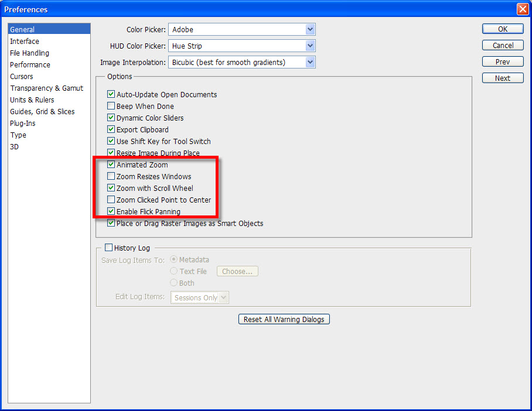532x411 pixels.
Task: Open the Color Picker dropdown
Action: [242, 29]
